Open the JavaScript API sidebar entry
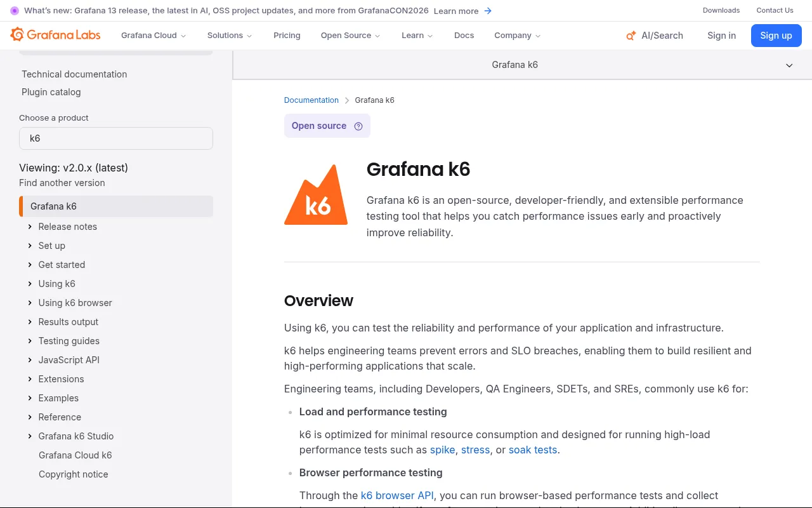Viewport: 812px width, 508px height. coord(69,360)
